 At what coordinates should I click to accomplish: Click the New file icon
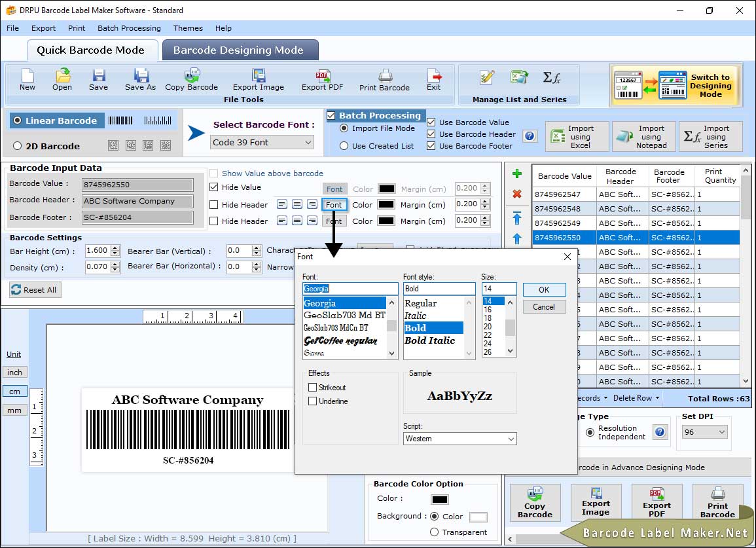tap(27, 80)
